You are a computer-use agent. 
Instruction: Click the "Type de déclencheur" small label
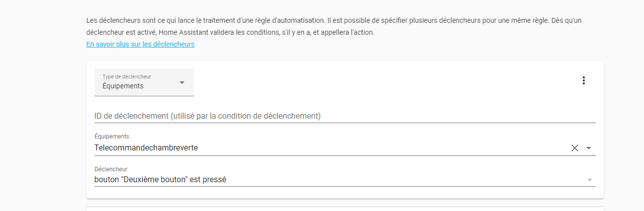[127, 76]
